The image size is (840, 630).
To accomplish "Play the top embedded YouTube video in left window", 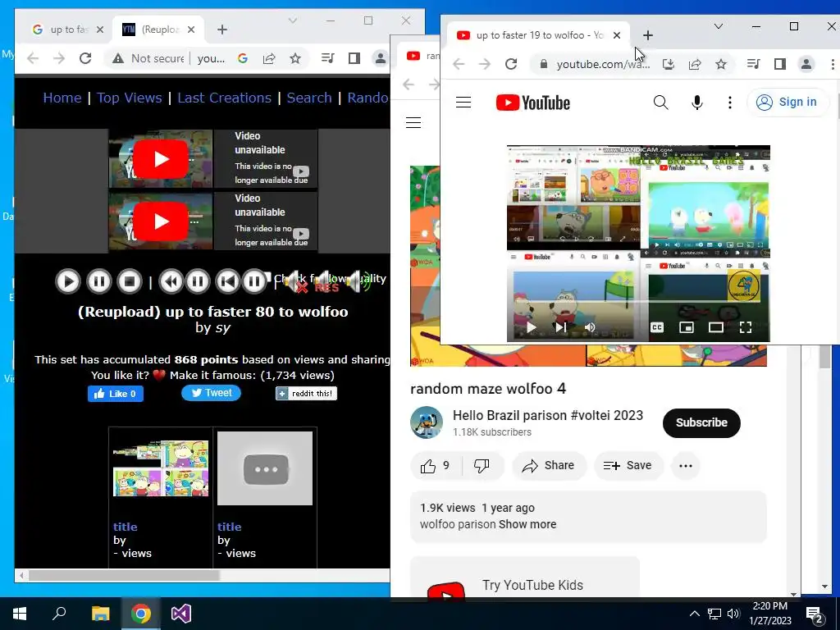I will coord(161,159).
